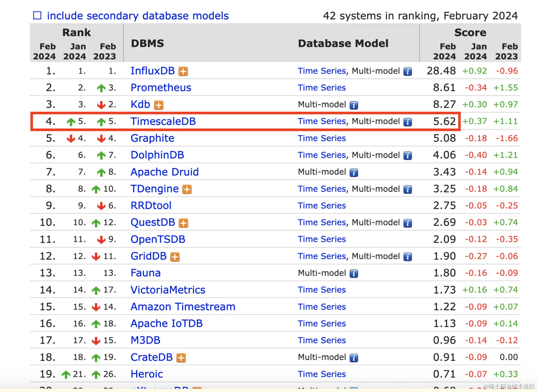537x392 pixels.
Task: Click Time Series link in Graphite row
Action: tap(322, 138)
